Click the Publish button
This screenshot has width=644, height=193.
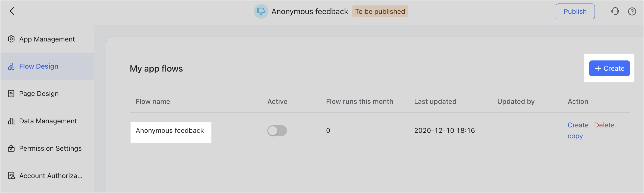575,11
